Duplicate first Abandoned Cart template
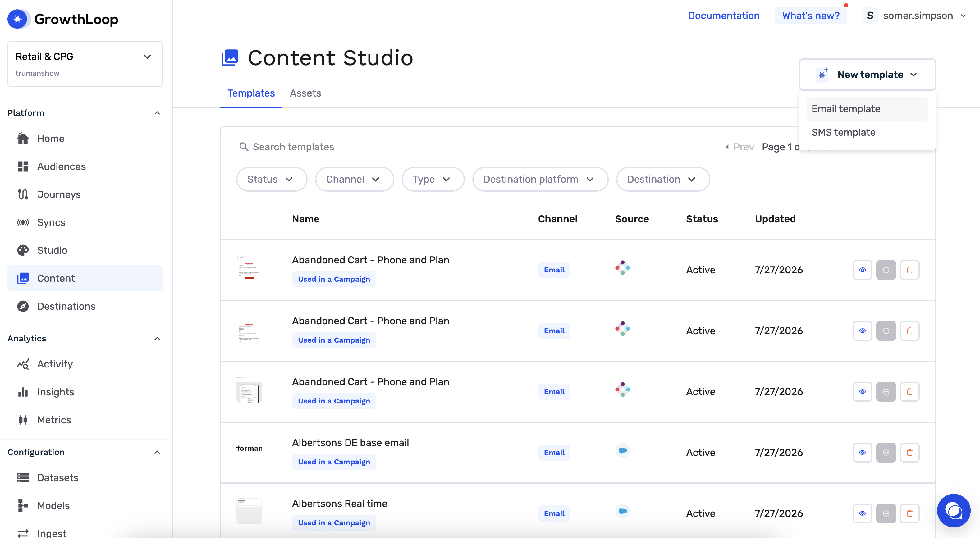 click(886, 270)
